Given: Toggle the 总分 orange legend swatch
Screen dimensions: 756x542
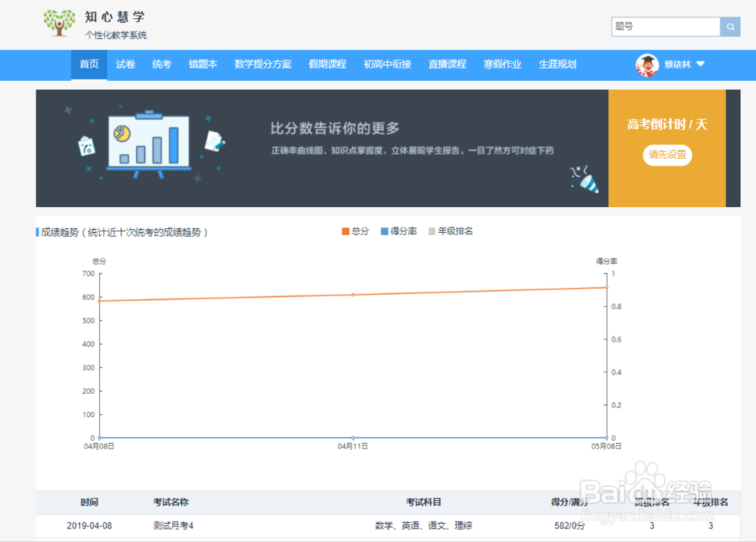Looking at the screenshot, I should tap(345, 231).
